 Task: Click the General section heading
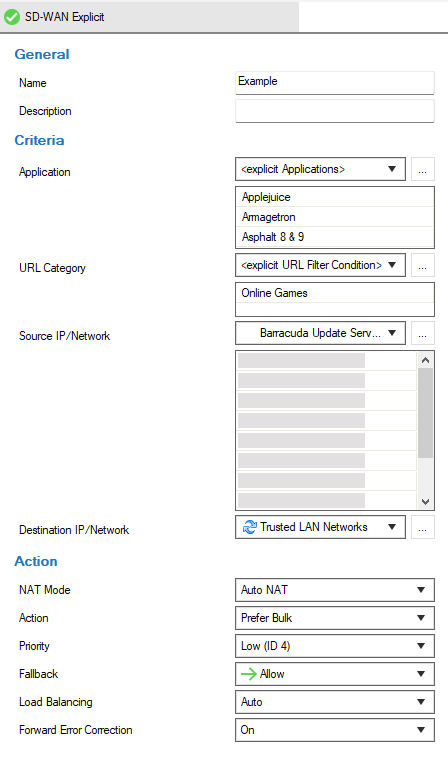tap(42, 55)
